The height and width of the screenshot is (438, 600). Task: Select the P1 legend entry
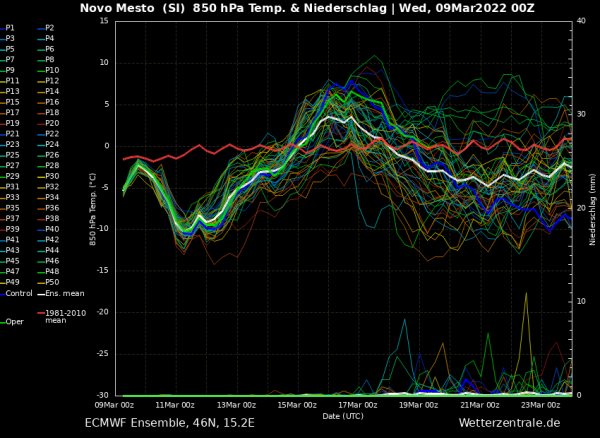pyautogui.click(x=8, y=28)
